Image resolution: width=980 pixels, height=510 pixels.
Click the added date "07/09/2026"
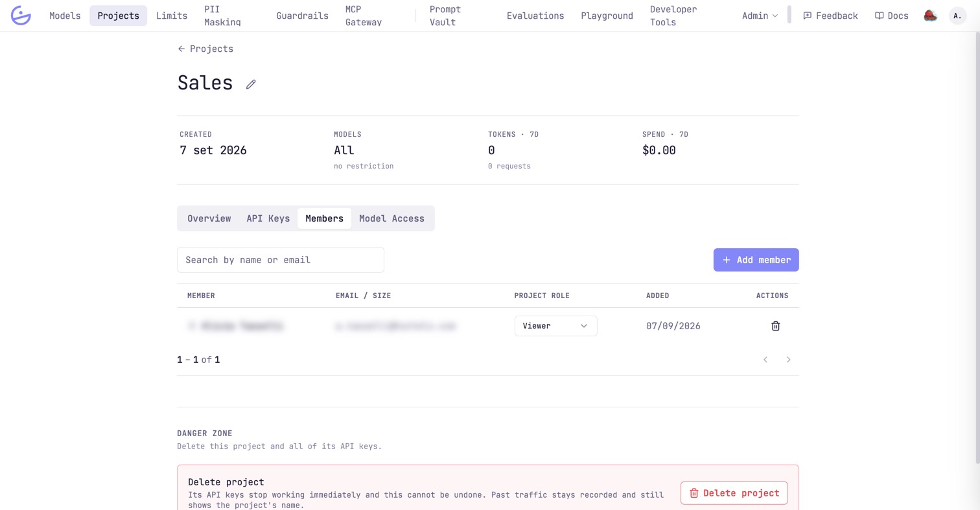point(673,326)
